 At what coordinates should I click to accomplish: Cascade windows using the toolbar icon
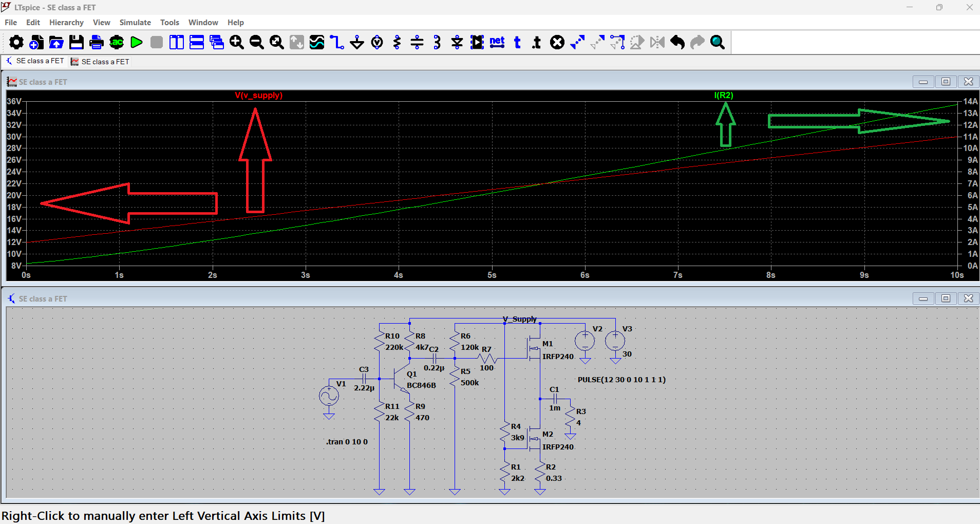coord(217,42)
